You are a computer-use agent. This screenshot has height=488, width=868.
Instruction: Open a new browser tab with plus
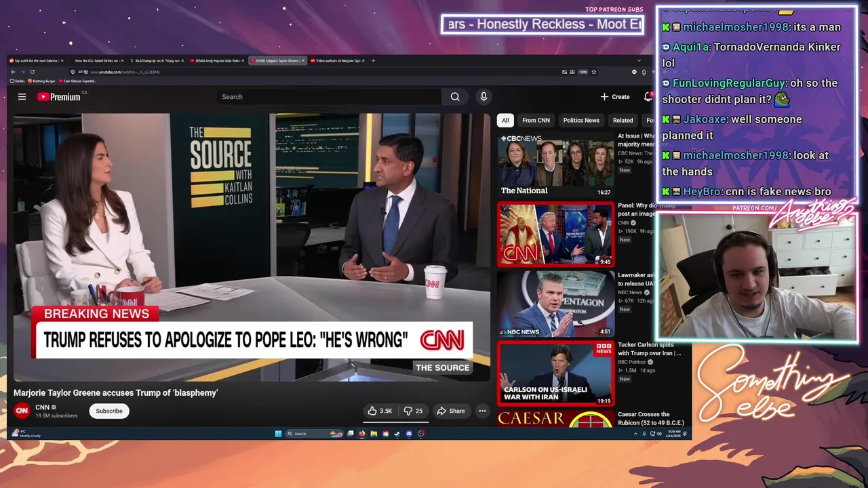(x=373, y=60)
